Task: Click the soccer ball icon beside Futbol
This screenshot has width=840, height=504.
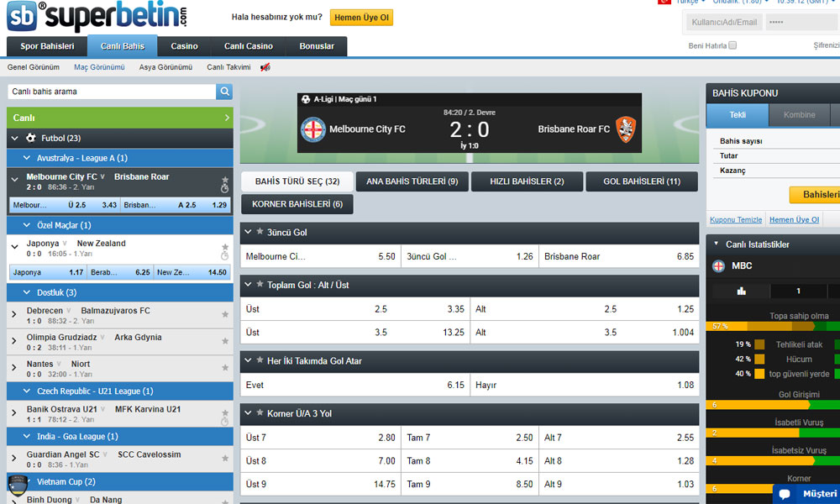Action: (31, 138)
